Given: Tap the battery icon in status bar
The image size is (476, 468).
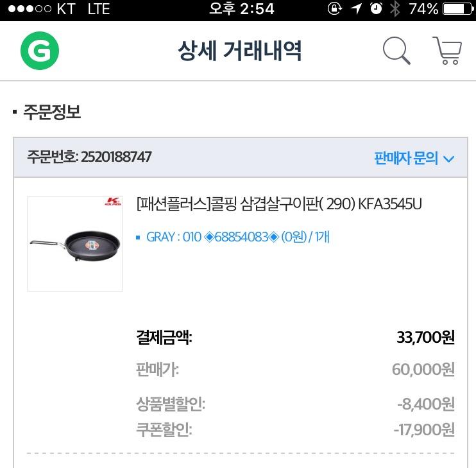Looking at the screenshot, I should [x=456, y=9].
